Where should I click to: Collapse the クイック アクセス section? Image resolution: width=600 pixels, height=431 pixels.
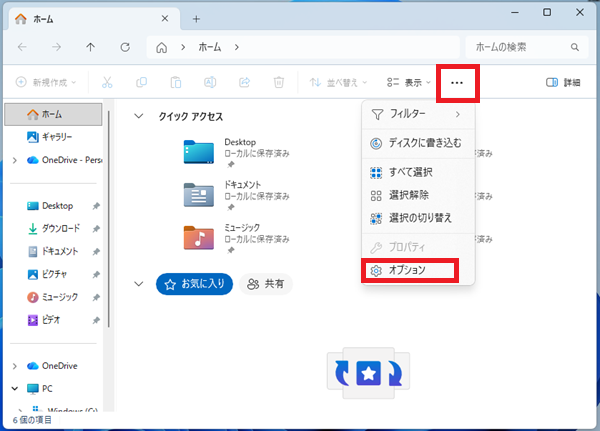(x=139, y=117)
